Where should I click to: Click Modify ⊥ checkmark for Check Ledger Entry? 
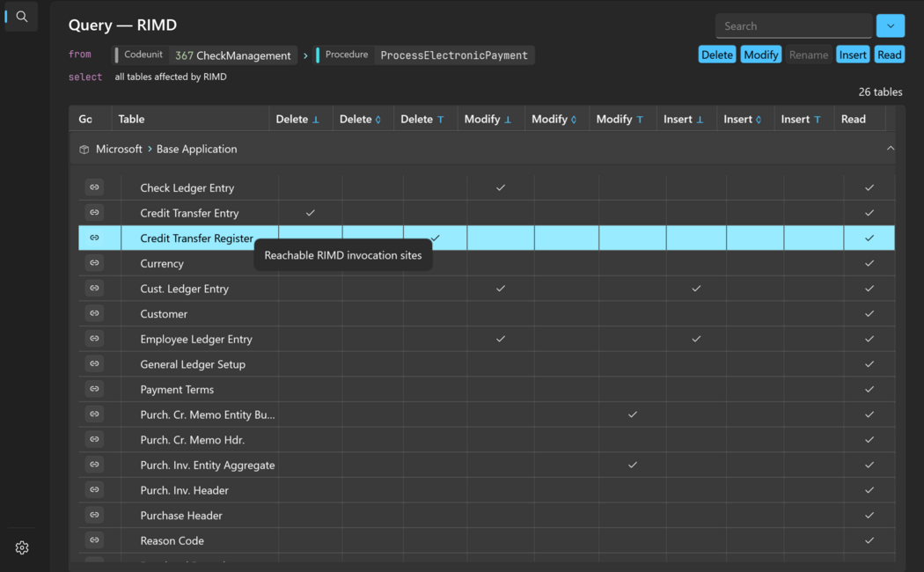501,187
